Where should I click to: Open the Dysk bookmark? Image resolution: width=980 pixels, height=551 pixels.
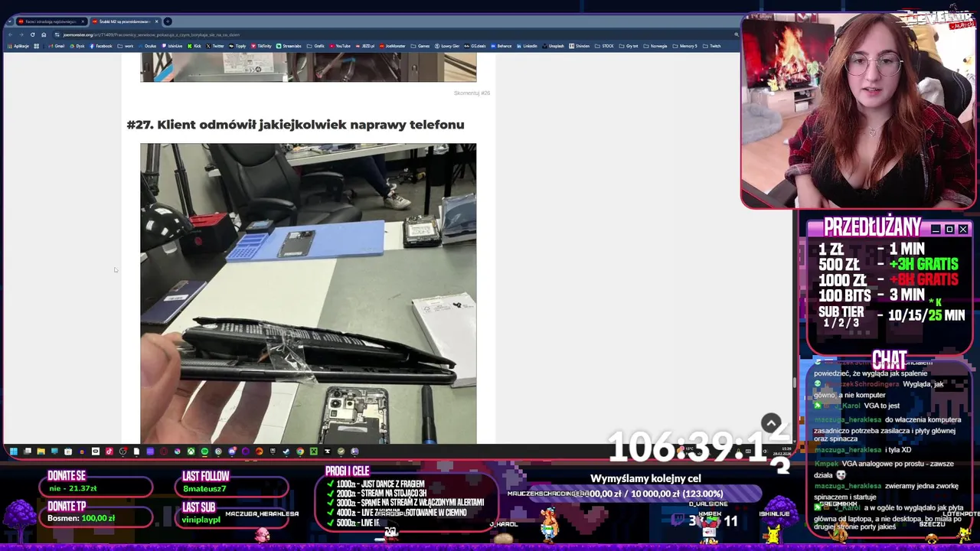(77, 46)
